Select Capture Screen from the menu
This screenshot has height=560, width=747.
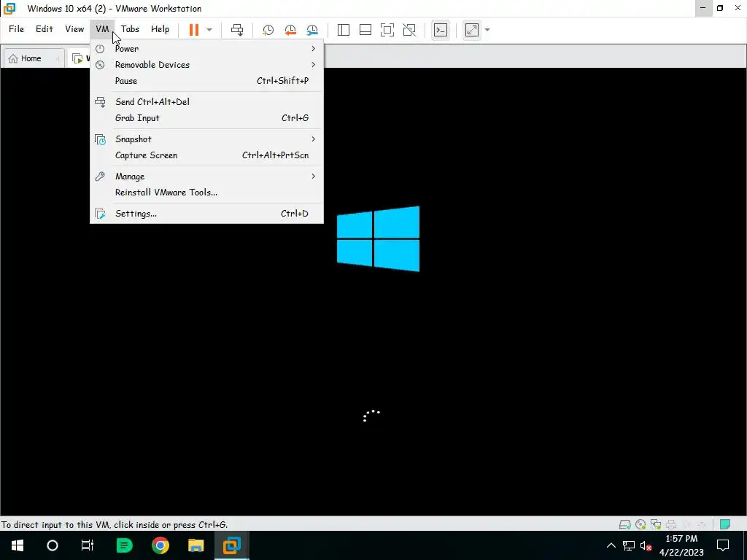(x=206, y=155)
